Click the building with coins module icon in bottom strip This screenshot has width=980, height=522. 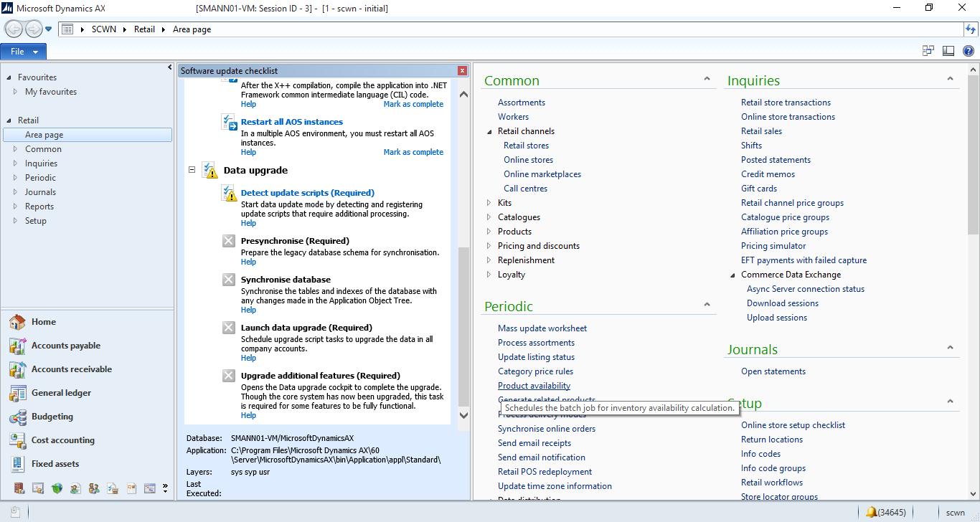pos(19,488)
